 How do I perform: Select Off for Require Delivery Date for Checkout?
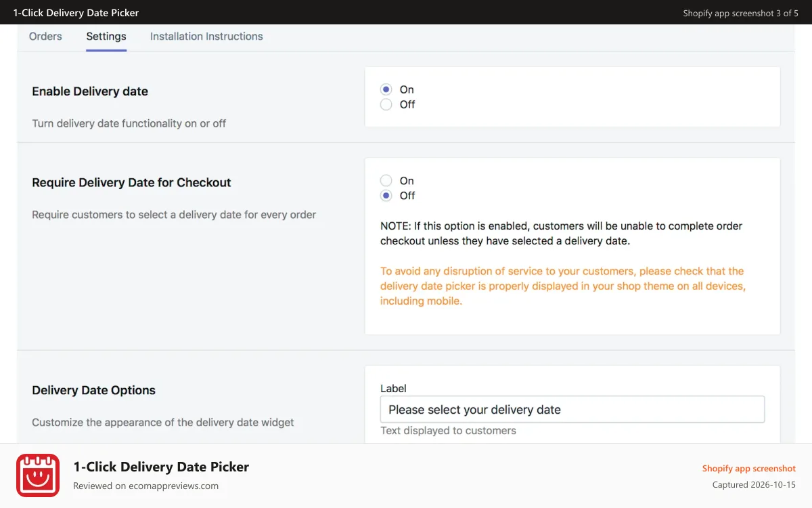coord(386,196)
